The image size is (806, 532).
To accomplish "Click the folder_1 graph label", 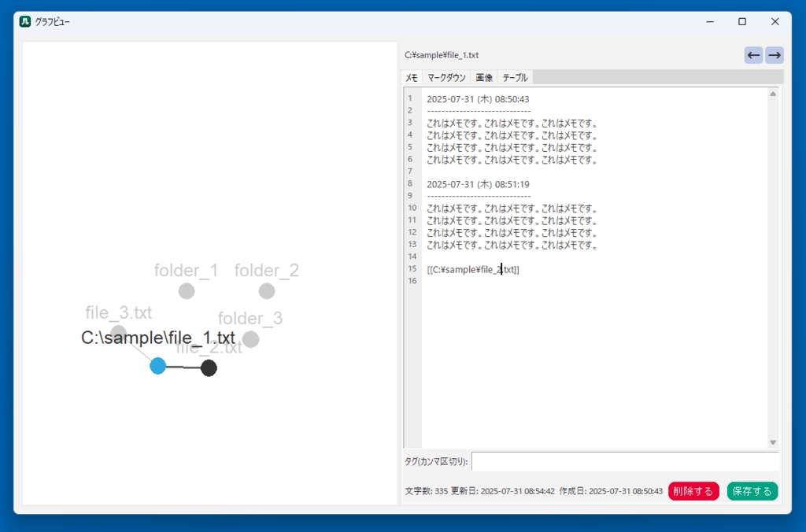I will (x=186, y=271).
